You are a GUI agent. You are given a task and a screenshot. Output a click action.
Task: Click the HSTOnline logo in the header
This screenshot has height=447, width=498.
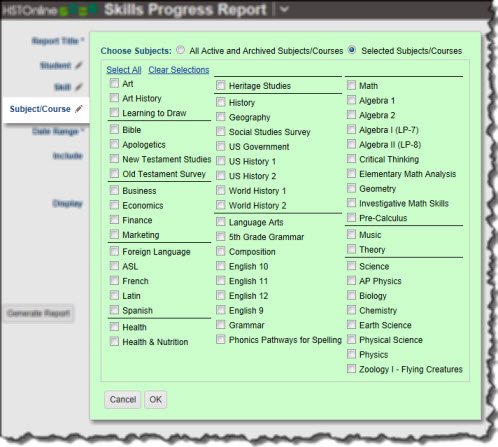point(49,10)
